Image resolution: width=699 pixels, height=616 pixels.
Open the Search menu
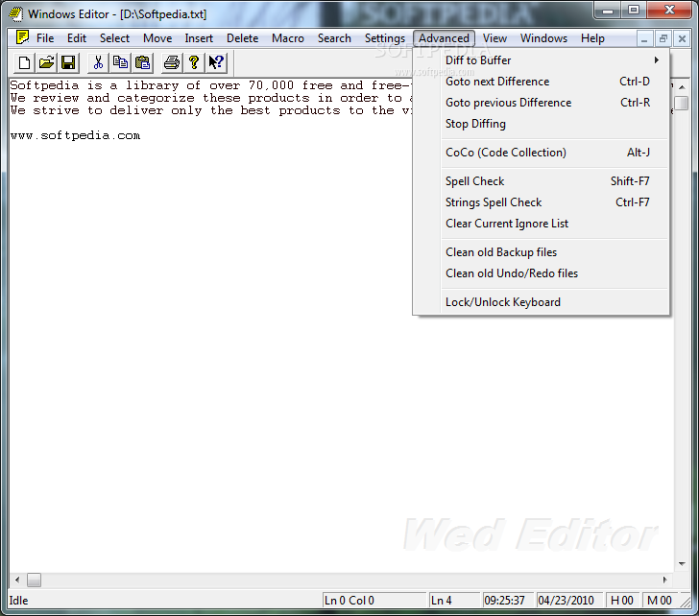tap(334, 38)
